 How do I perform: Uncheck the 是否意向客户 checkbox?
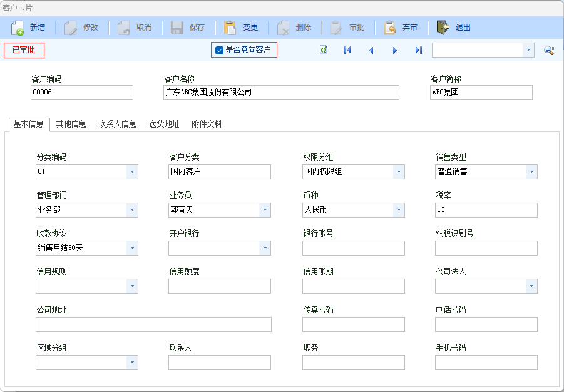point(219,50)
